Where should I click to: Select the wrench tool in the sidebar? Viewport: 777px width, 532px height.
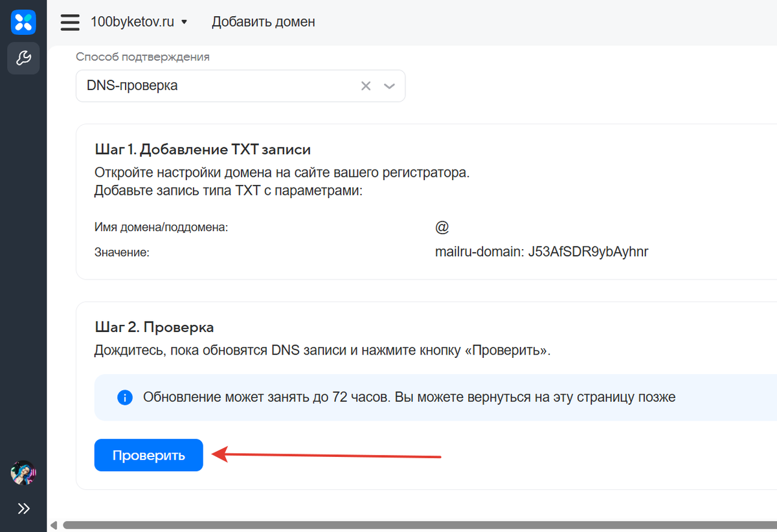tap(23, 58)
